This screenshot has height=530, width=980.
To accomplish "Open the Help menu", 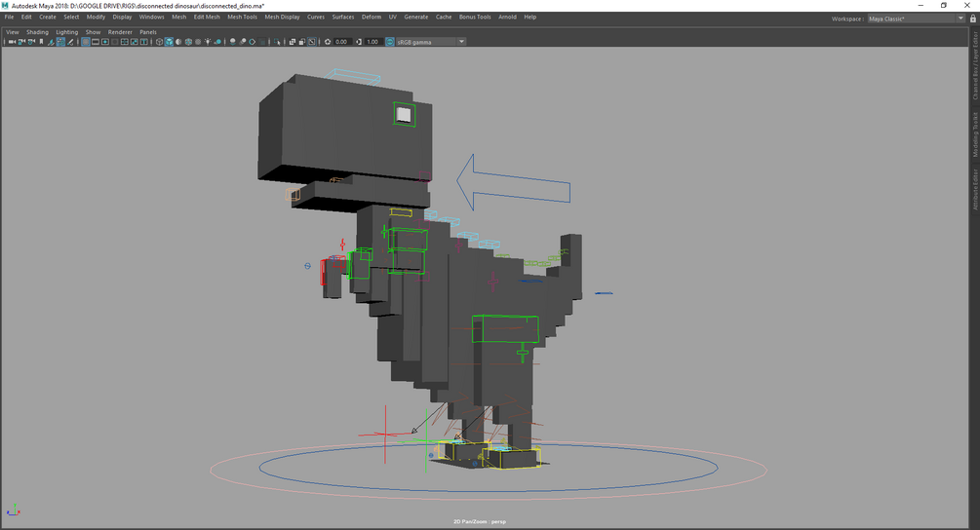I will coord(530,17).
